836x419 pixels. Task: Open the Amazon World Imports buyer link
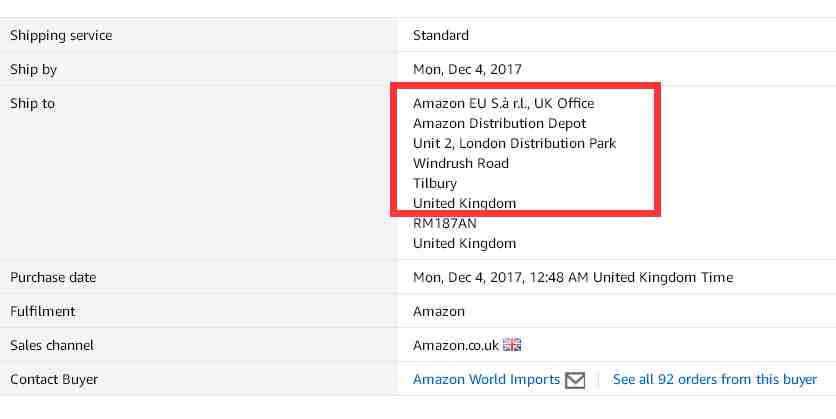[x=486, y=380]
